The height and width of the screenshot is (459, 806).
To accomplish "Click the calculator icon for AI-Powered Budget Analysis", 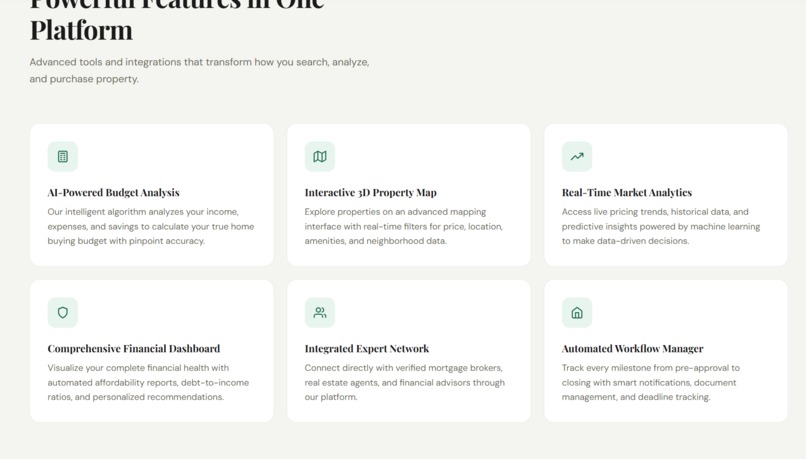I will (x=63, y=156).
